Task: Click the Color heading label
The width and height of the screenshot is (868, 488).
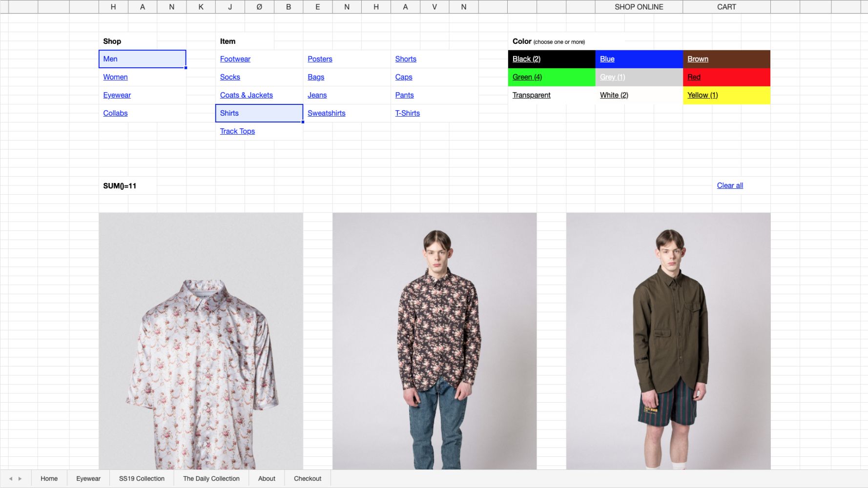Action: pyautogui.click(x=522, y=41)
